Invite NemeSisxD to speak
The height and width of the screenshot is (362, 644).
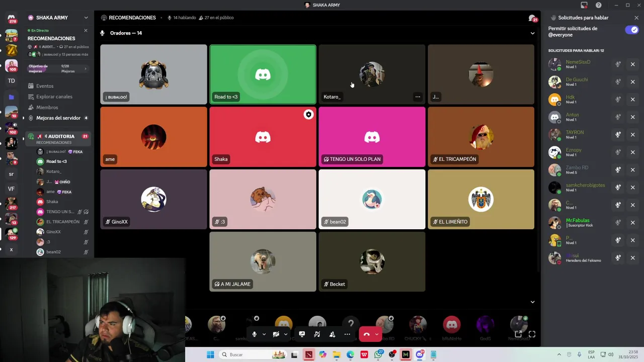618,64
